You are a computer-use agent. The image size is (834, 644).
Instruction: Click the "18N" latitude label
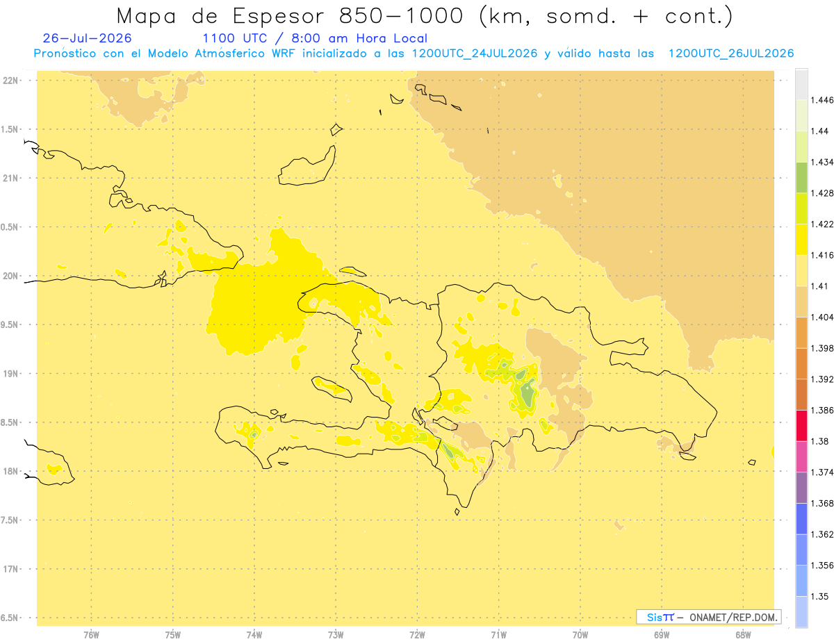(11, 471)
